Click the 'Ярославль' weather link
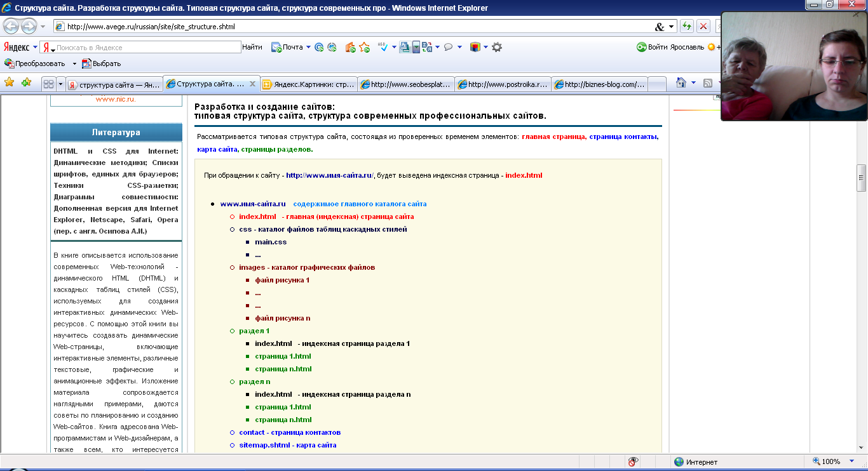 [x=687, y=47]
